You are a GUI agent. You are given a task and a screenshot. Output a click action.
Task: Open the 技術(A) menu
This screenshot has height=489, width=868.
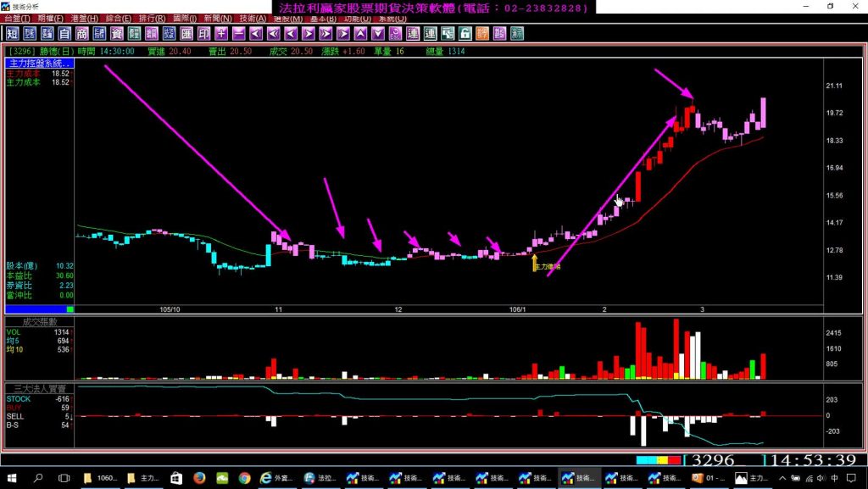pyautogui.click(x=251, y=18)
